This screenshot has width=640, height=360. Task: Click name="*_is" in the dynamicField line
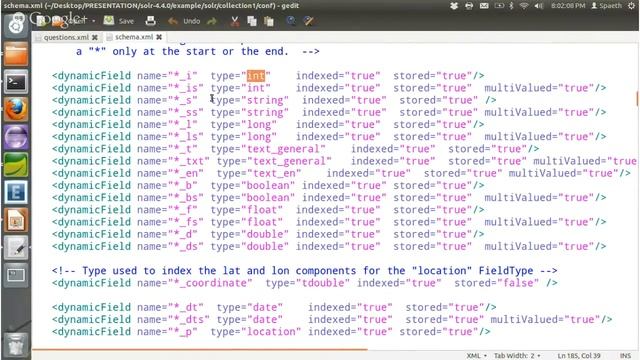point(170,88)
